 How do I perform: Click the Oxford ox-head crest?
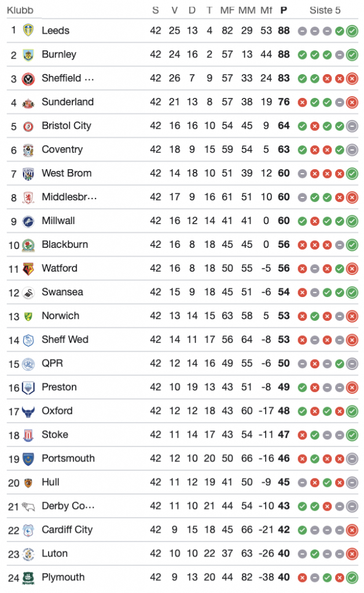(28, 412)
